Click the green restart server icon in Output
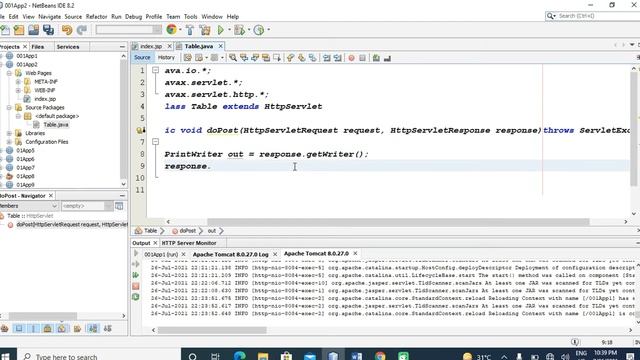 tap(136, 297)
